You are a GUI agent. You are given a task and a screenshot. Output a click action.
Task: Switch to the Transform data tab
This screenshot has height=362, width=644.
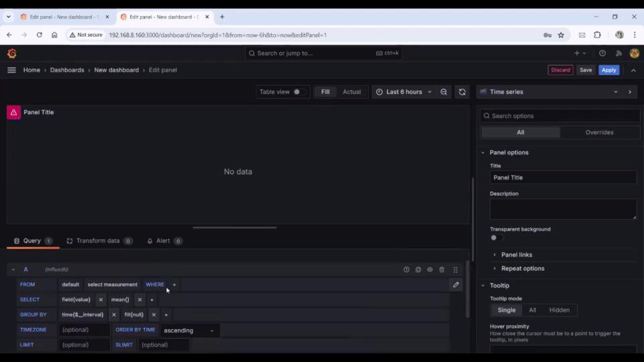pyautogui.click(x=97, y=241)
